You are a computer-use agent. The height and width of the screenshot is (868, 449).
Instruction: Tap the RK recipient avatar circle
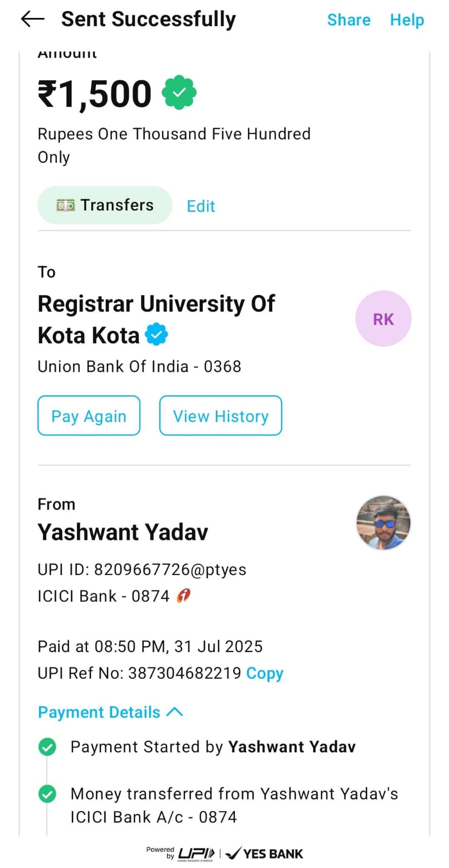[x=383, y=319]
